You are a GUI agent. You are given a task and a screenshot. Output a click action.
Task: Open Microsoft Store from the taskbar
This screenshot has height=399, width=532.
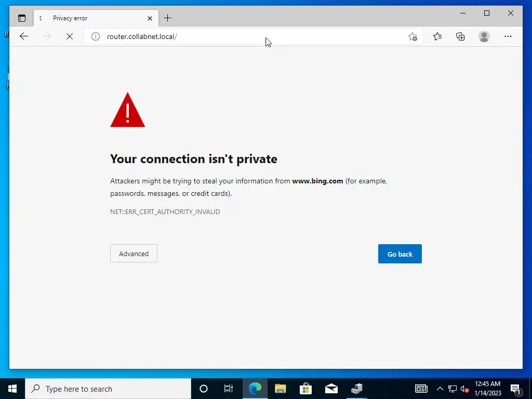point(305,389)
